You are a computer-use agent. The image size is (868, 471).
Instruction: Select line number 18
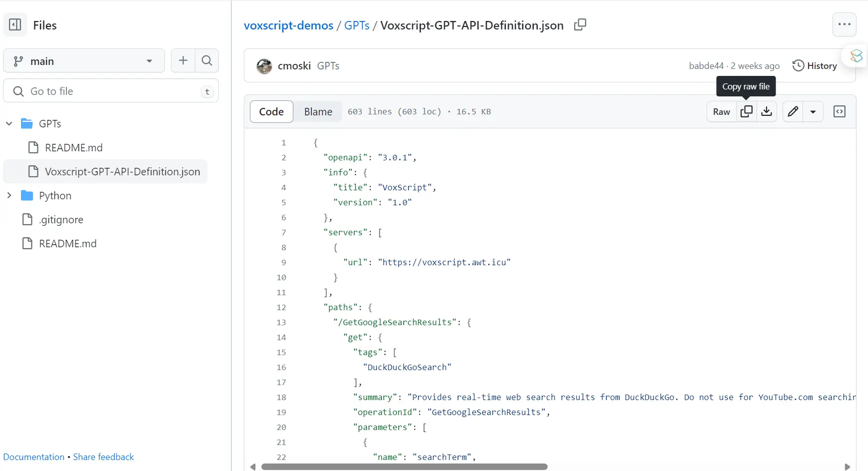point(281,397)
